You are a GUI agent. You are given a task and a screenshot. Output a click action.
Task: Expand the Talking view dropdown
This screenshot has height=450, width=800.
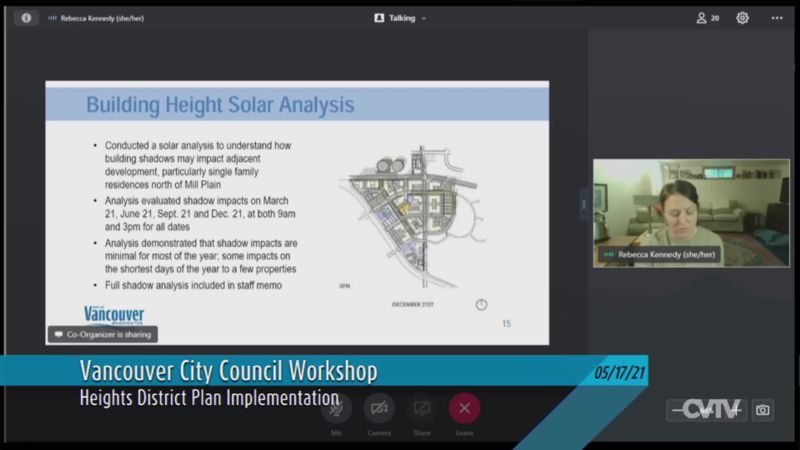tap(400, 18)
